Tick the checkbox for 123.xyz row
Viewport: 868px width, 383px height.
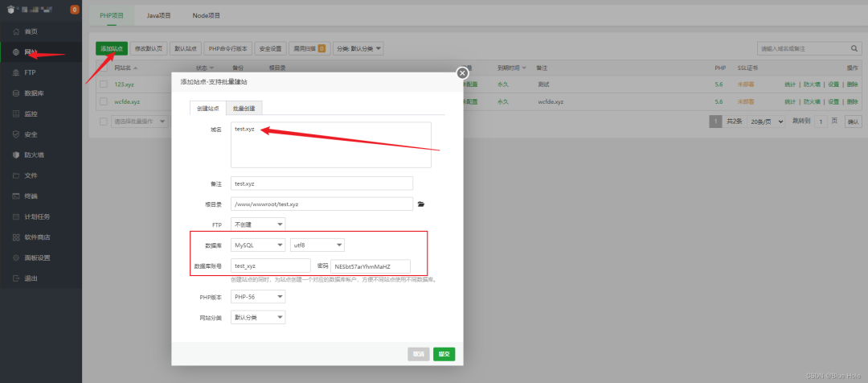[x=103, y=84]
